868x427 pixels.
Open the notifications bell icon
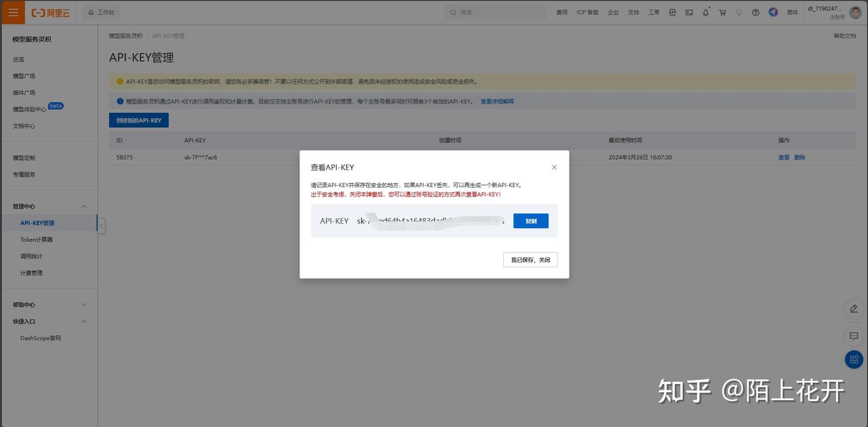point(705,12)
